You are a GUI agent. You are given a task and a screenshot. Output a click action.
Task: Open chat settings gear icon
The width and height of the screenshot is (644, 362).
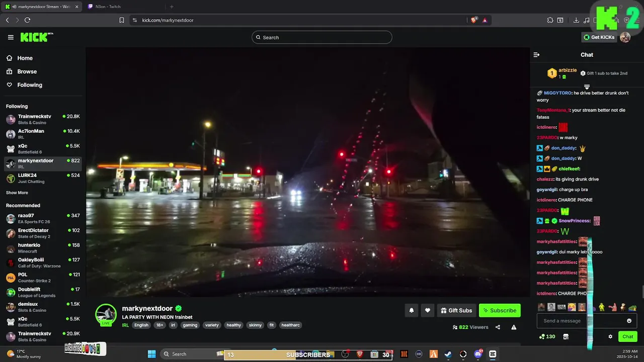(610, 337)
